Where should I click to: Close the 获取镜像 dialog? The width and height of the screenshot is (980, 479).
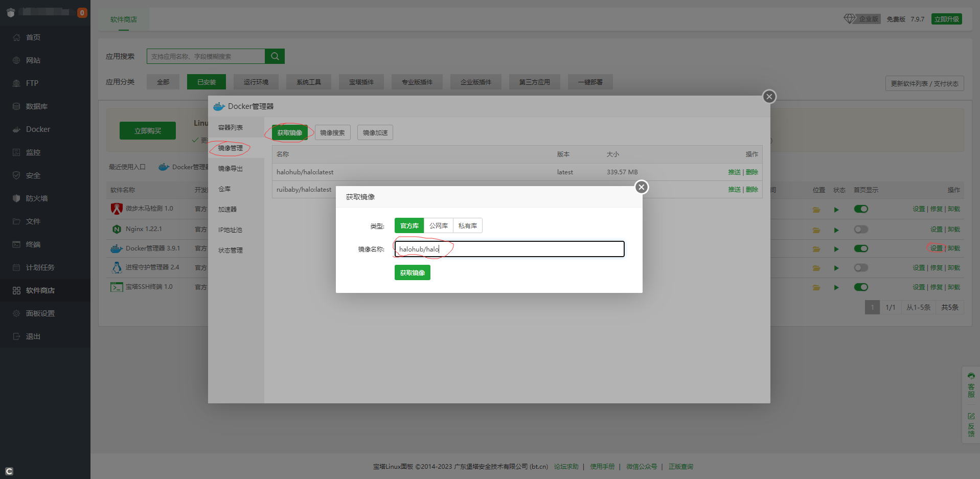pos(641,187)
